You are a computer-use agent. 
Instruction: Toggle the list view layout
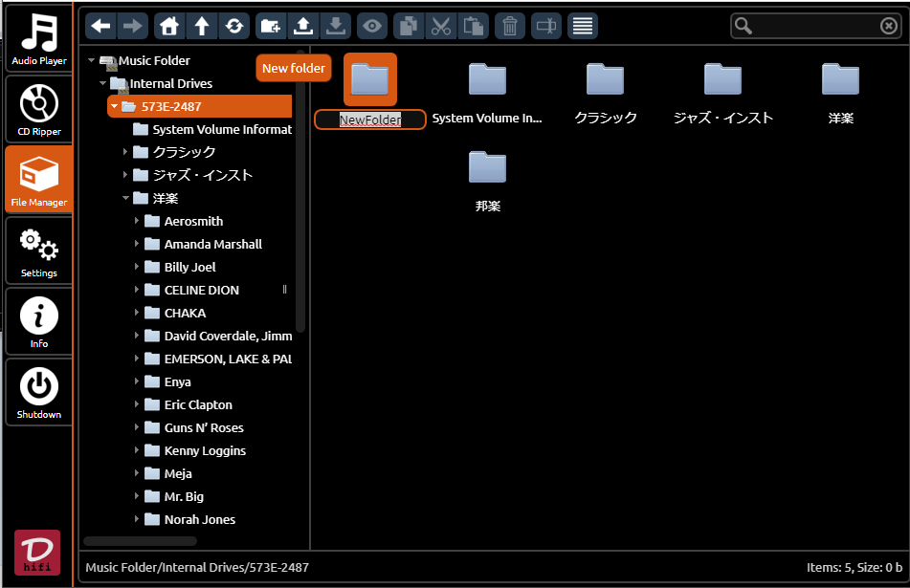click(x=582, y=26)
